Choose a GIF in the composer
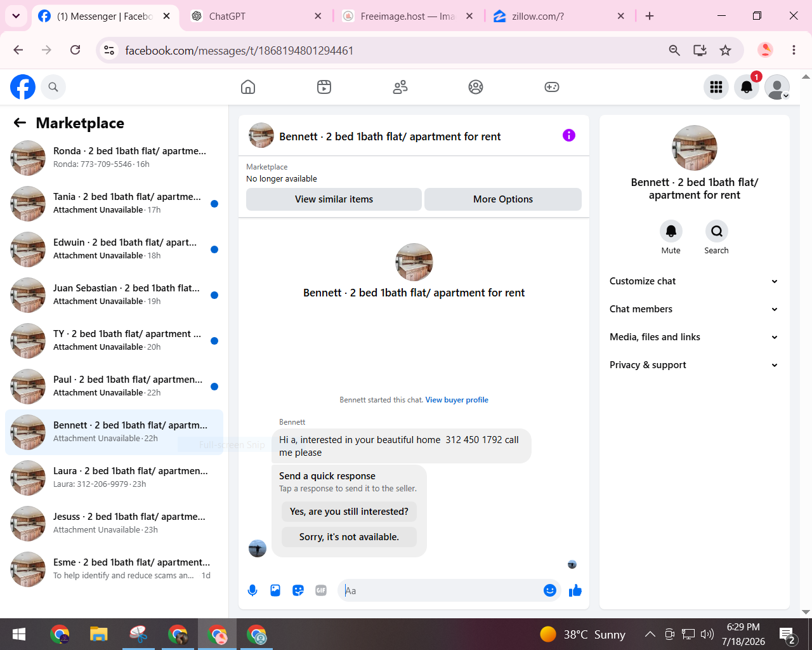Image resolution: width=812 pixels, height=650 pixels. (x=321, y=590)
